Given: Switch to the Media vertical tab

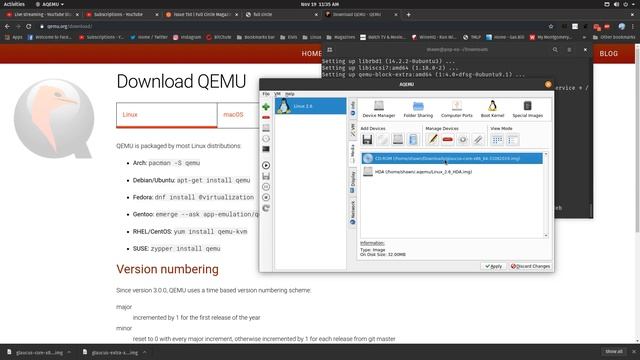Looking at the screenshot, I should pos(353,153).
